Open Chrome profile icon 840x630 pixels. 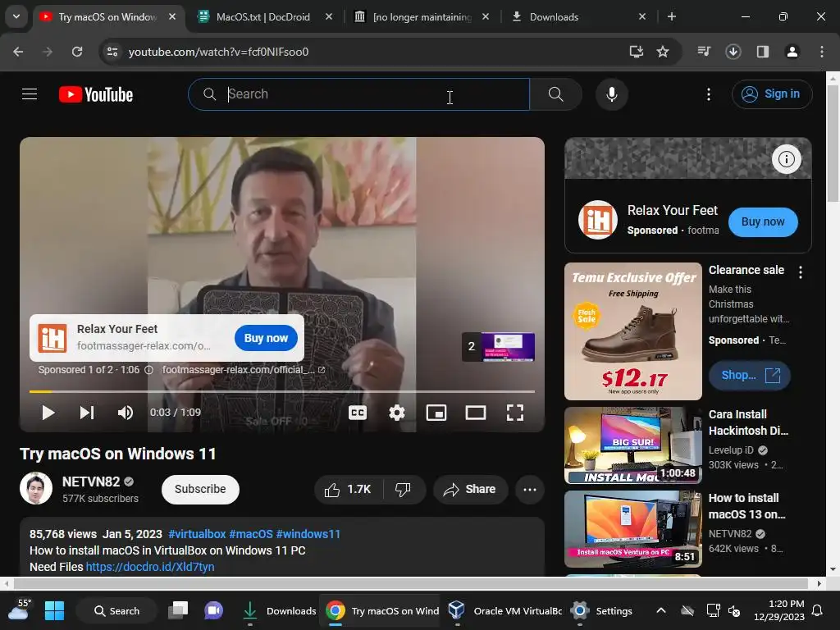point(792,52)
